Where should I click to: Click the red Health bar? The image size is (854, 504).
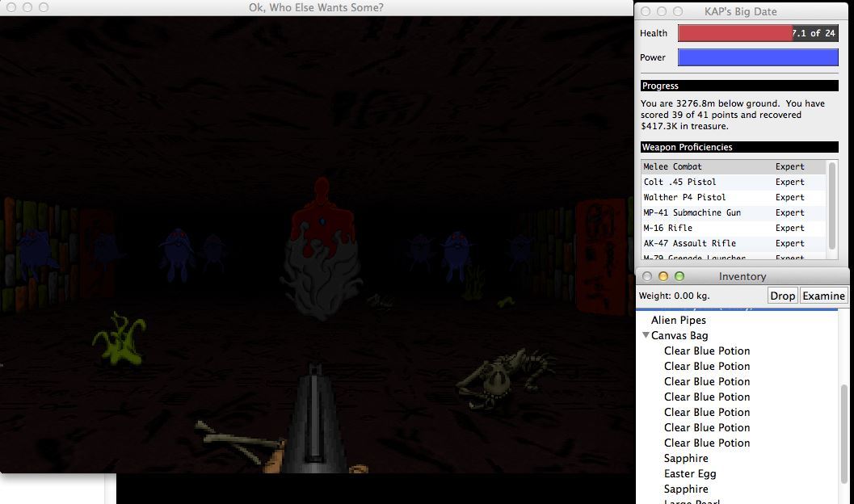point(734,33)
